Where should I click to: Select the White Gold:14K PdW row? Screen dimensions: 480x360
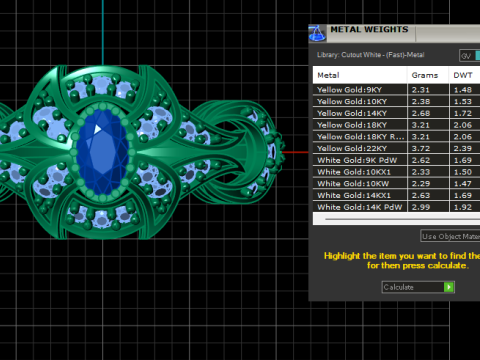(396, 207)
